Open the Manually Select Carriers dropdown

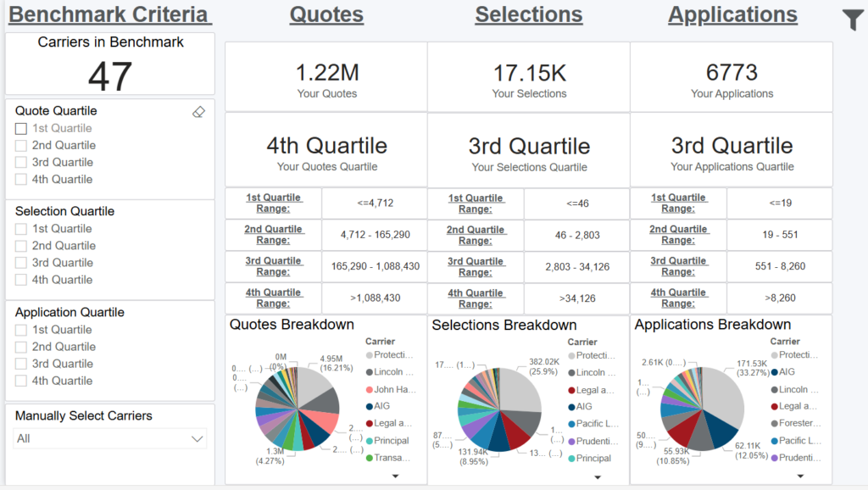111,438
